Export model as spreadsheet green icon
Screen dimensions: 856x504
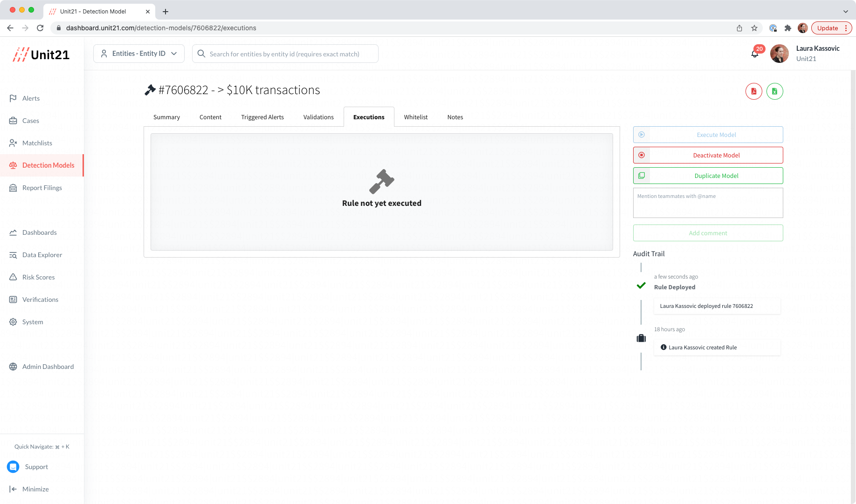[x=775, y=91]
